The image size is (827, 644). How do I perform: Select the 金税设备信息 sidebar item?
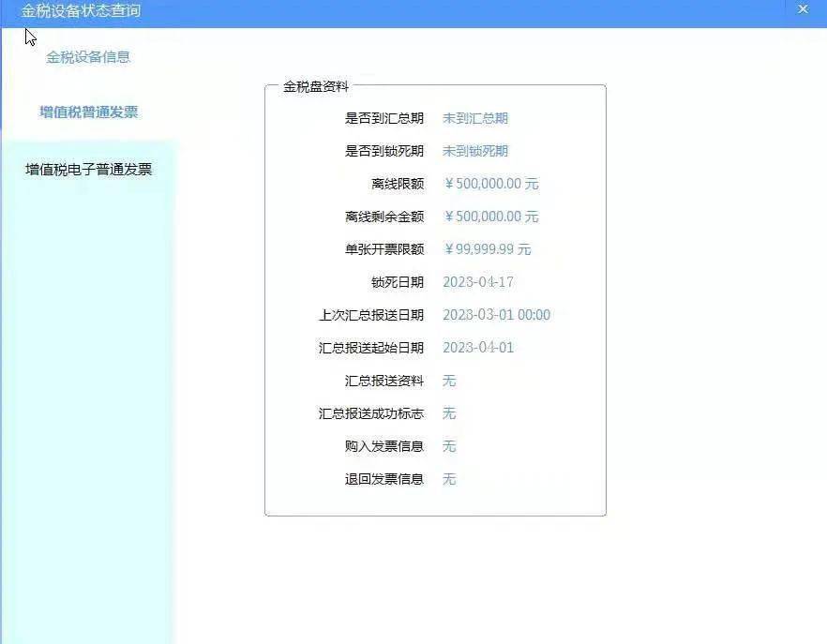point(90,59)
